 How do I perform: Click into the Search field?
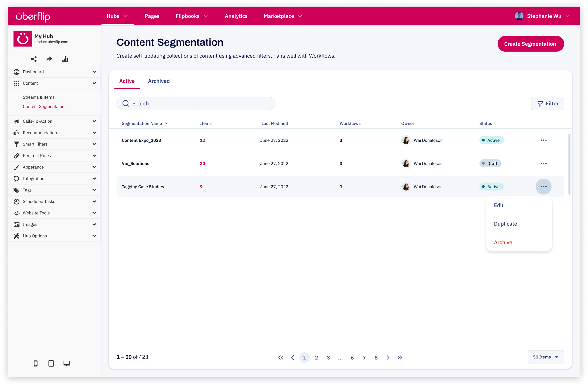(196, 104)
